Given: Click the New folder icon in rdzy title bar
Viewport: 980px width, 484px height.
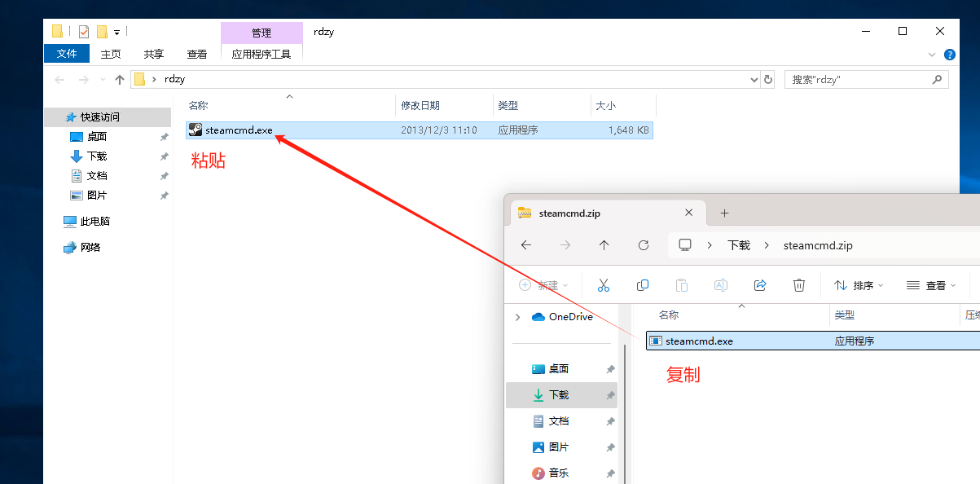Looking at the screenshot, I should pos(102,32).
